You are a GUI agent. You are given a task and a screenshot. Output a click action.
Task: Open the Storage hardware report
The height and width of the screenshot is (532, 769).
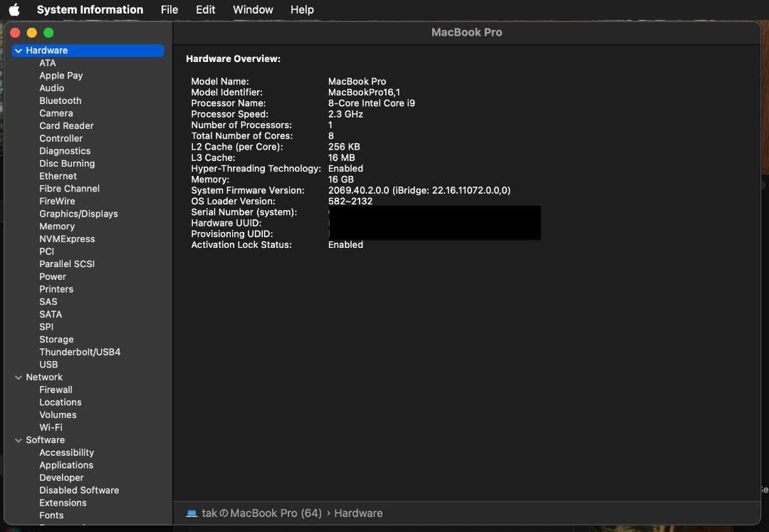[x=56, y=339]
